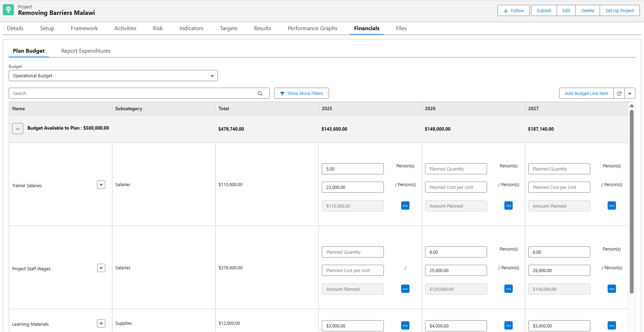
Task: Open the Files tab
Action: [x=402, y=28]
